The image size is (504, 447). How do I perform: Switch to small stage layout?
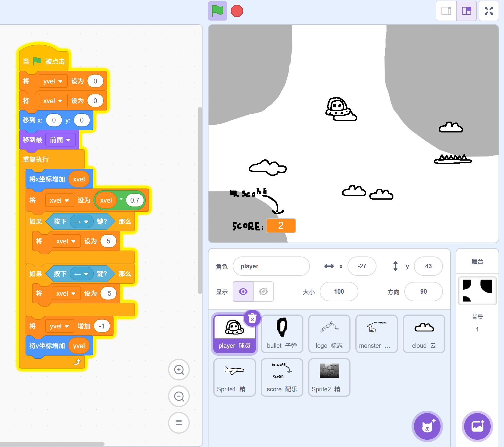tap(446, 11)
